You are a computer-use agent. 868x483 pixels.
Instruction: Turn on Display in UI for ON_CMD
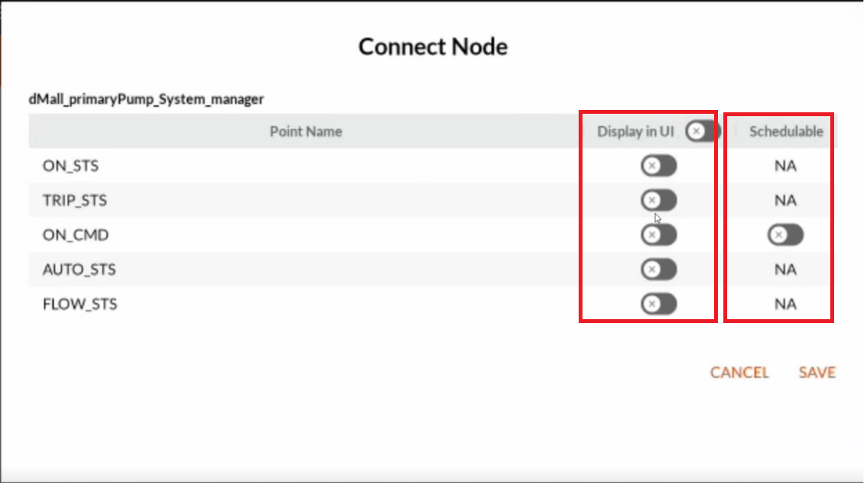pyautogui.click(x=659, y=235)
